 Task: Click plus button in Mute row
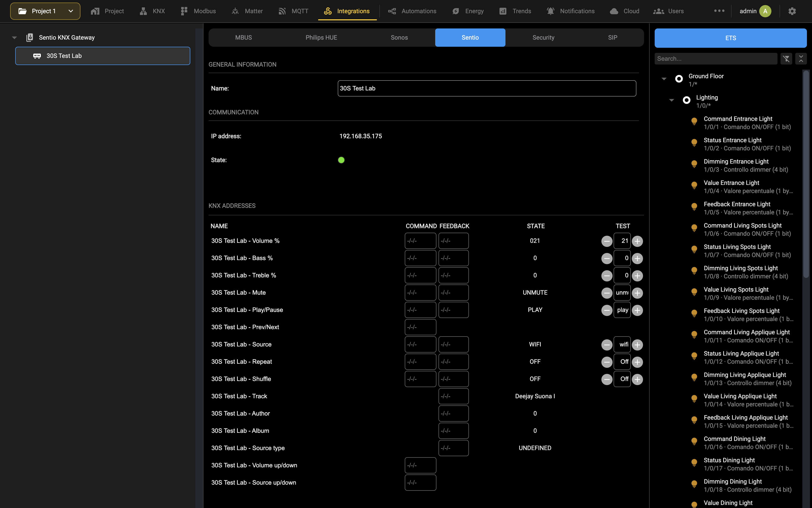[637, 293]
